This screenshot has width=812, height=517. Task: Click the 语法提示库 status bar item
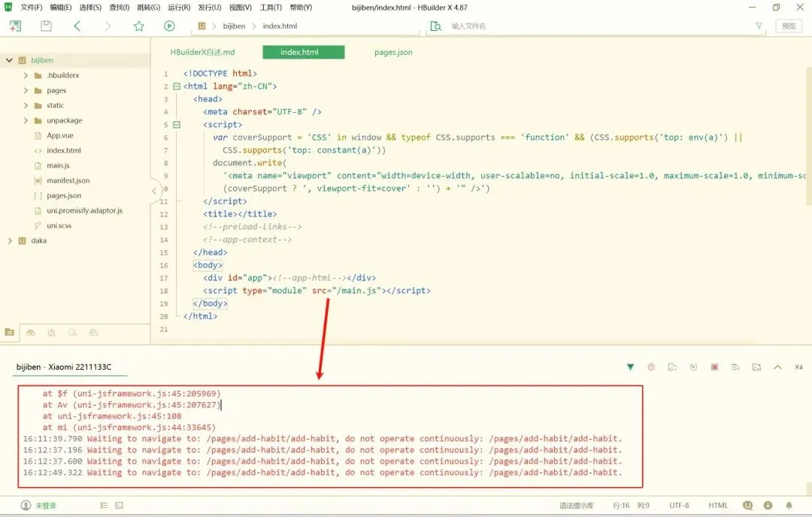(577, 506)
